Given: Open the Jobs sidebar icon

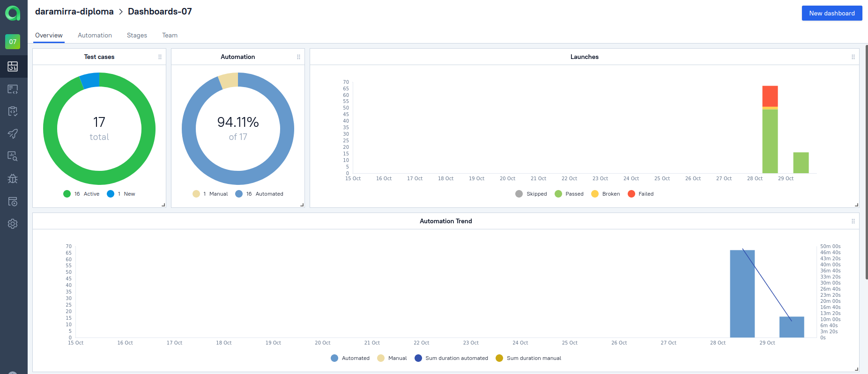Looking at the screenshot, I should 13,201.
